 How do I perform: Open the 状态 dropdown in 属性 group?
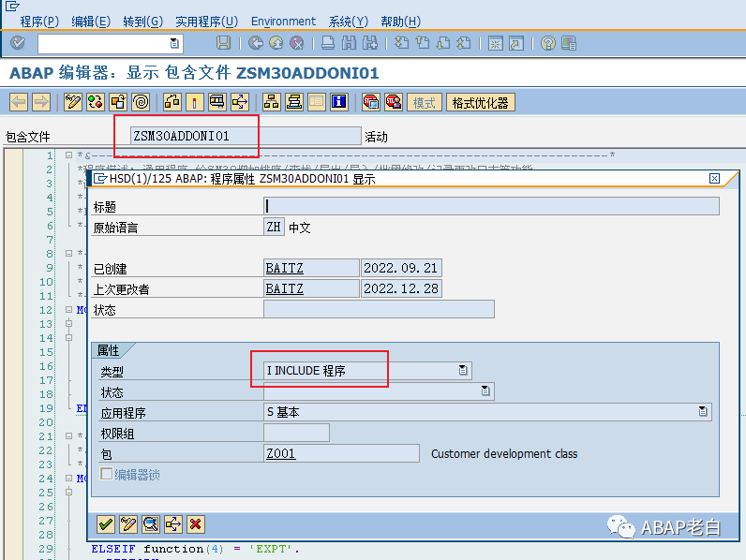click(x=485, y=391)
